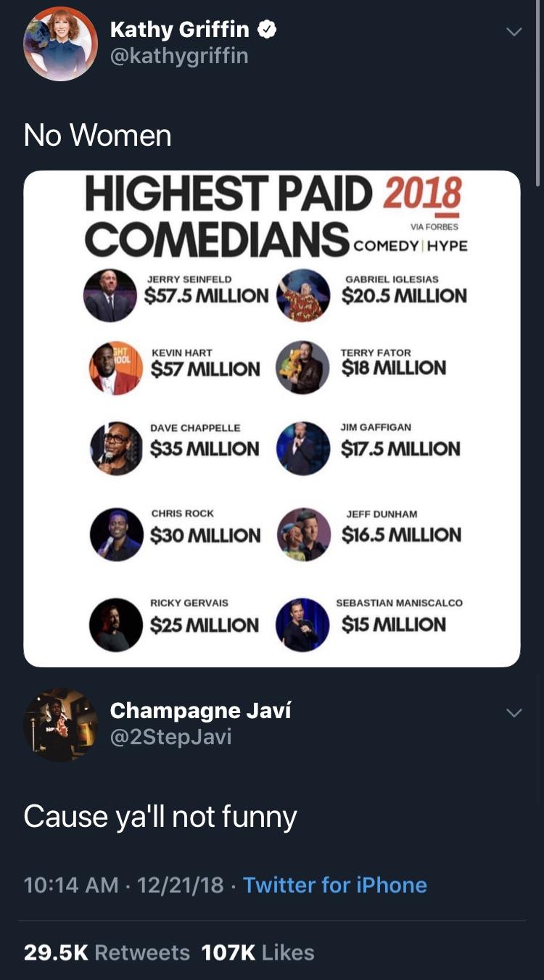
Task: Click Jerry Seinfeld's circular photo
Action: pos(110,295)
